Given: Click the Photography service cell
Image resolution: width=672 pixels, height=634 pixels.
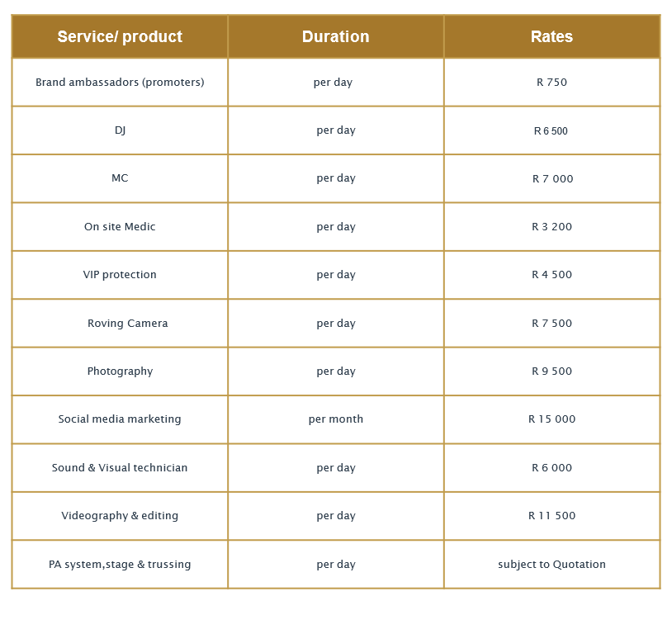Looking at the screenshot, I should coord(120,371).
